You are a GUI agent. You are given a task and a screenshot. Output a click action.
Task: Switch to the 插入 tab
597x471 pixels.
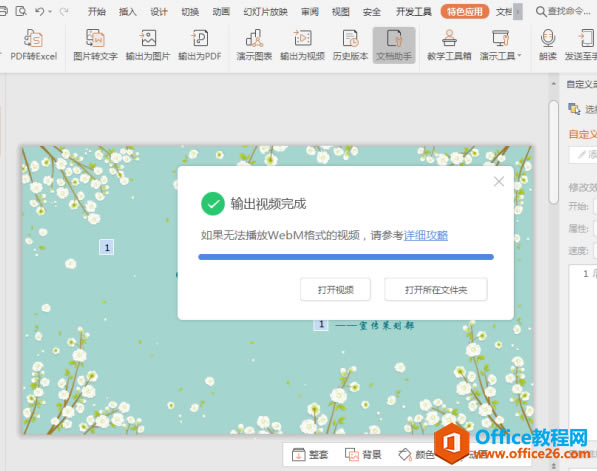pyautogui.click(x=128, y=12)
